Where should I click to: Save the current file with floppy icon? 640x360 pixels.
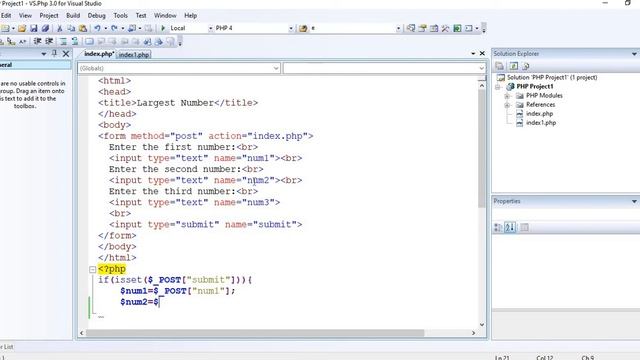[x=34, y=28]
